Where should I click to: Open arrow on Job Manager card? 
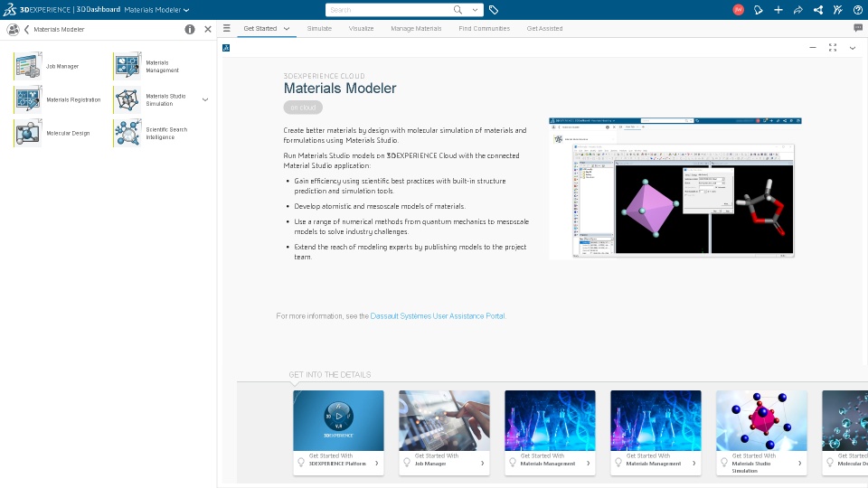[x=483, y=463]
